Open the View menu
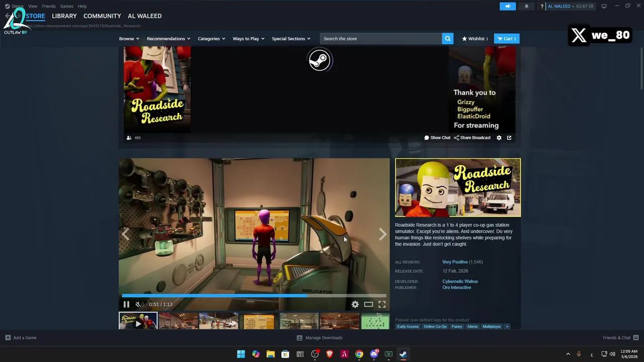 point(33,6)
